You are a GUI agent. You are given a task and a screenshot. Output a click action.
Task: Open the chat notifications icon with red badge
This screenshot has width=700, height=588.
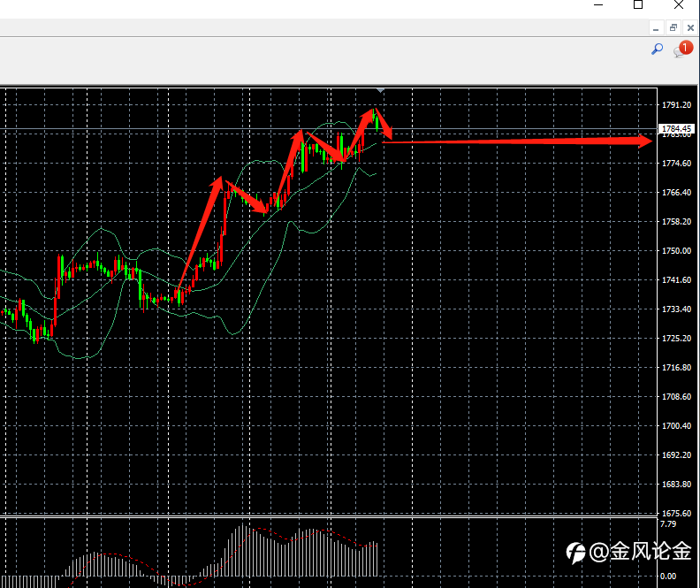[683, 49]
